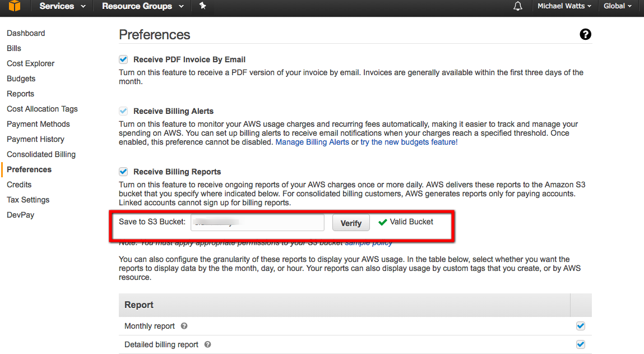The width and height of the screenshot is (644, 354).
Task: Click the help question mark beside Preferences
Action: (585, 35)
